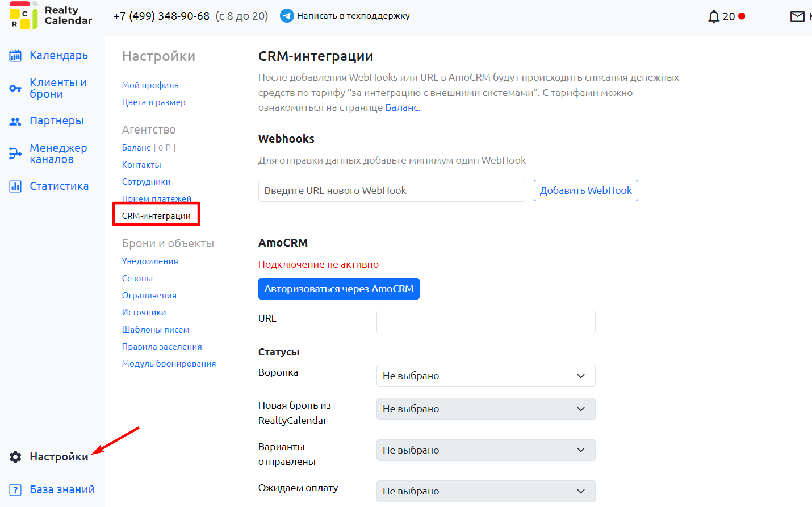Expand Ожидаем оплату dropdown
The height and width of the screenshot is (507, 812).
tap(486, 491)
